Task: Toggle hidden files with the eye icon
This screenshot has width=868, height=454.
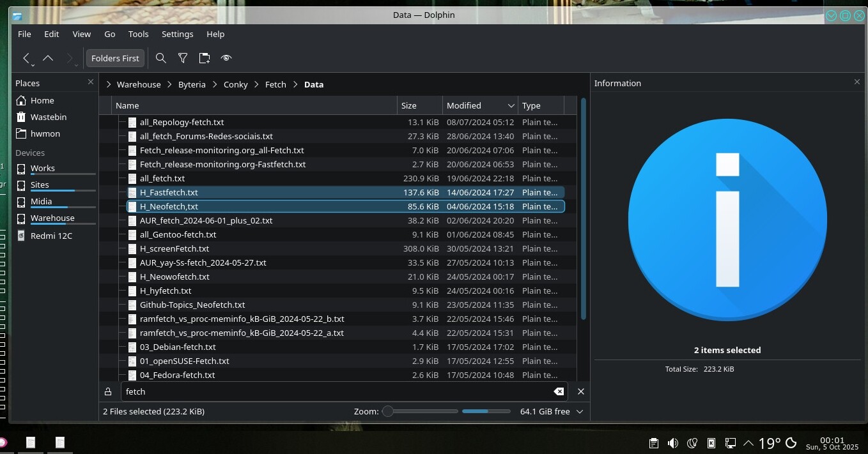Action: [x=226, y=58]
